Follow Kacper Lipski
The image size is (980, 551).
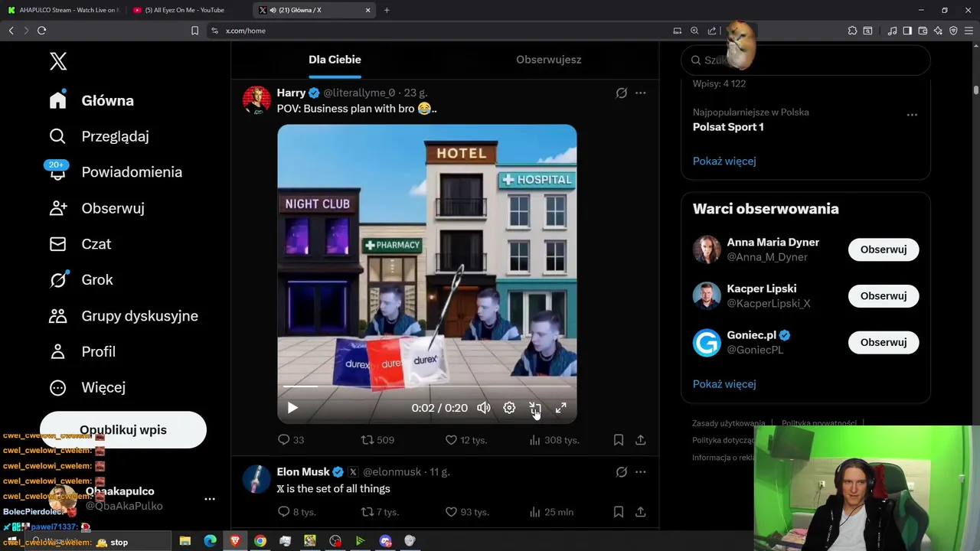tap(884, 296)
